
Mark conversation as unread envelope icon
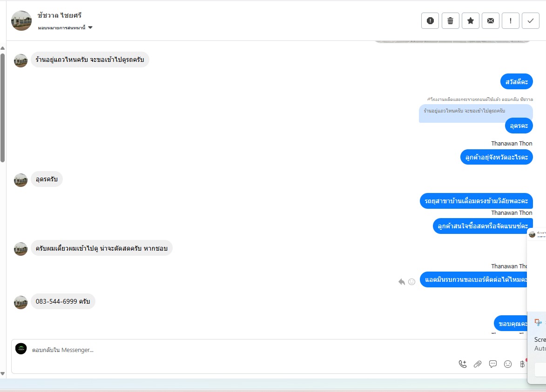tap(490, 21)
